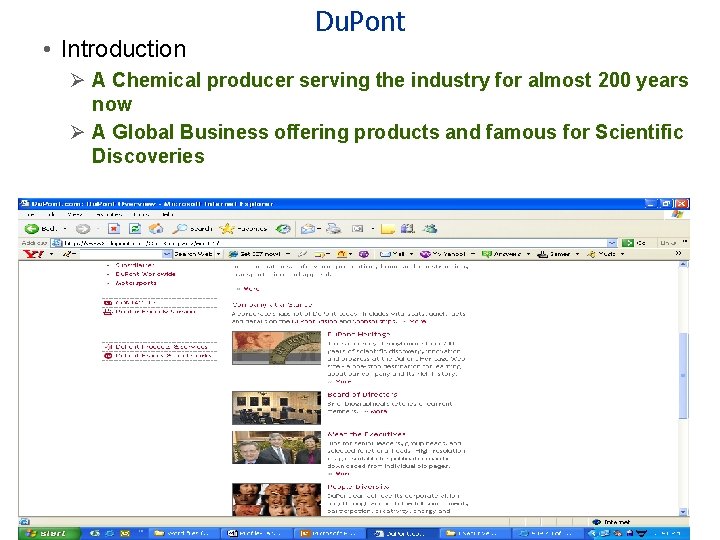
Task: Click the Research books toolbar icon
Action: point(407,229)
